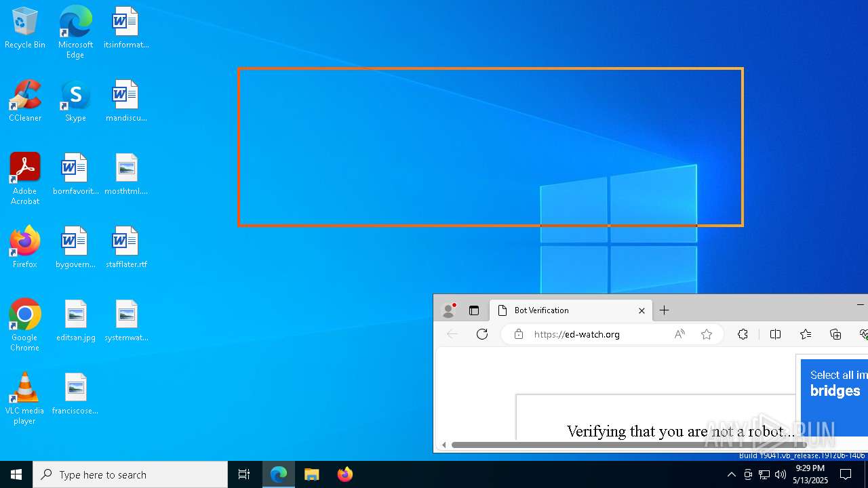This screenshot has height=488, width=868.
Task: Add this page to favorites star
Action: click(707, 334)
